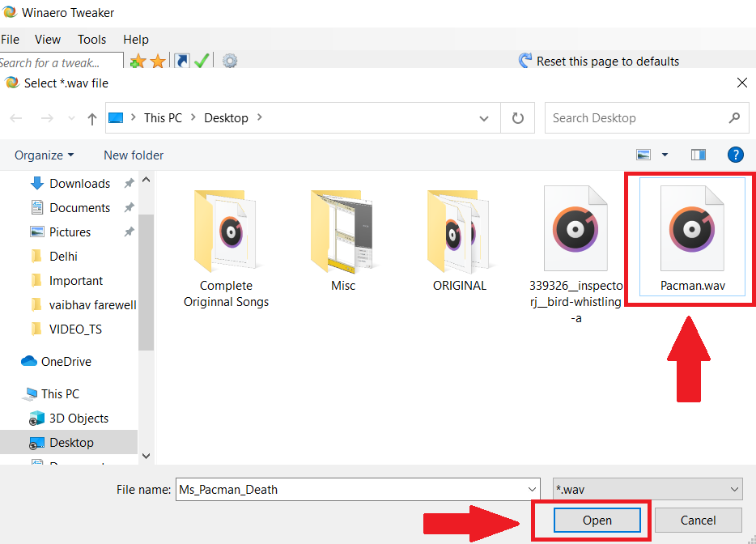
Task: Go forward with the right arrow button
Action: [47, 118]
